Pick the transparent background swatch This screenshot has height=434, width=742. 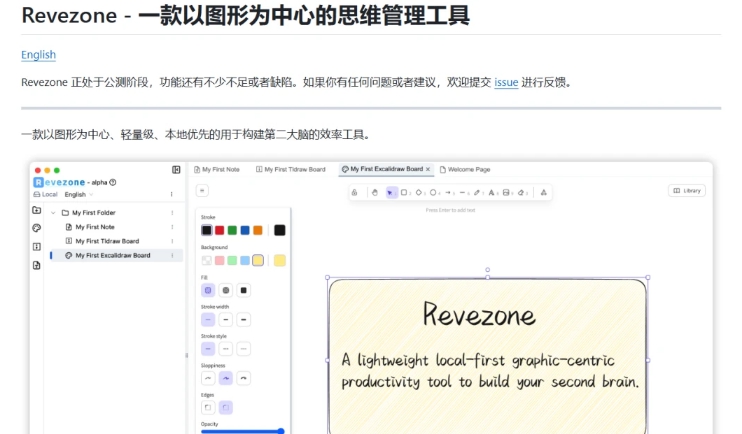click(207, 260)
